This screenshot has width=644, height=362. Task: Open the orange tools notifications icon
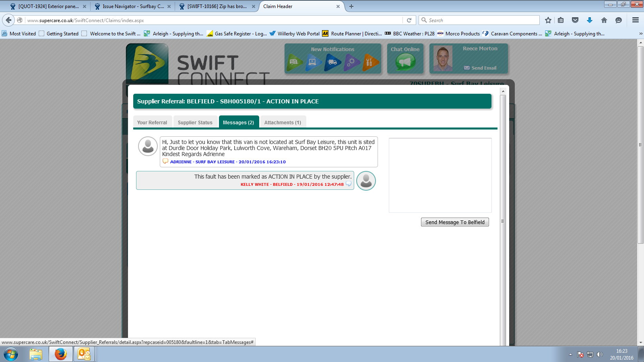[371, 62]
